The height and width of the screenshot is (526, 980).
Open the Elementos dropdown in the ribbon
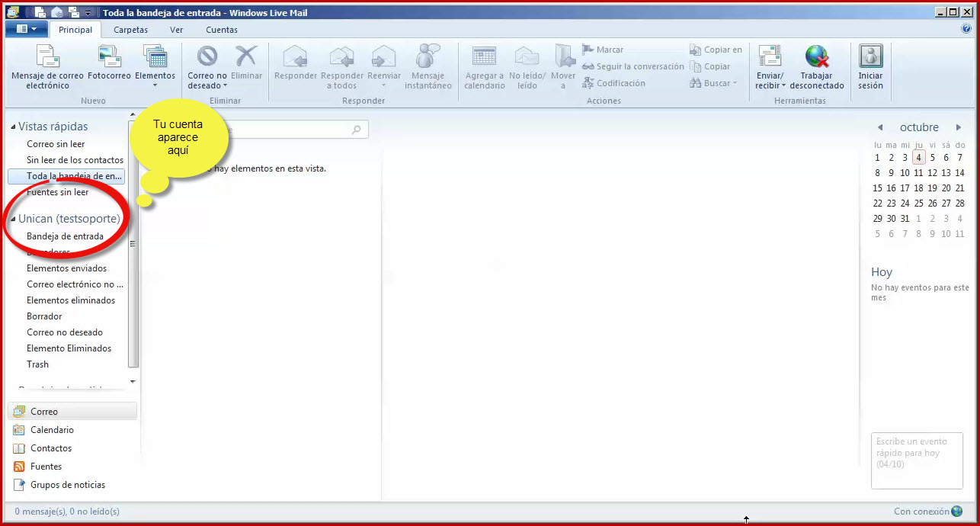click(155, 67)
